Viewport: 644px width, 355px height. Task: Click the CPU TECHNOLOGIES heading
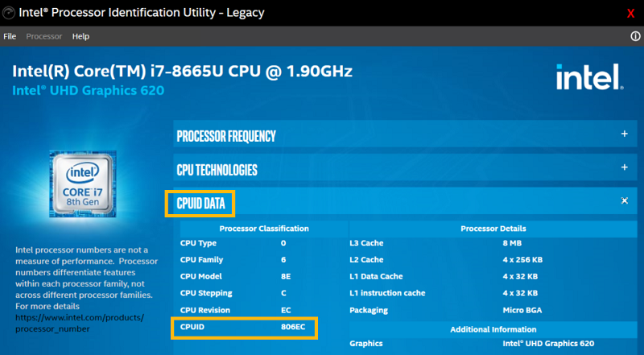(217, 170)
